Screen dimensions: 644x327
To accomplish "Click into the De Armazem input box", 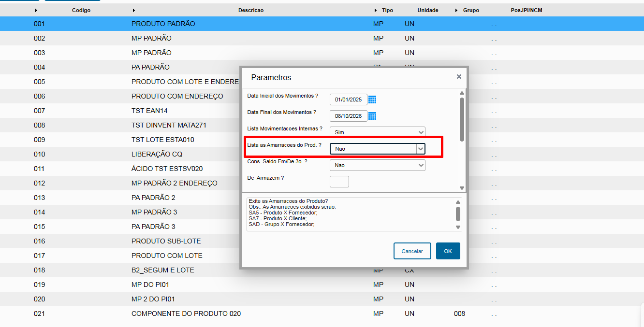I will pyautogui.click(x=339, y=182).
